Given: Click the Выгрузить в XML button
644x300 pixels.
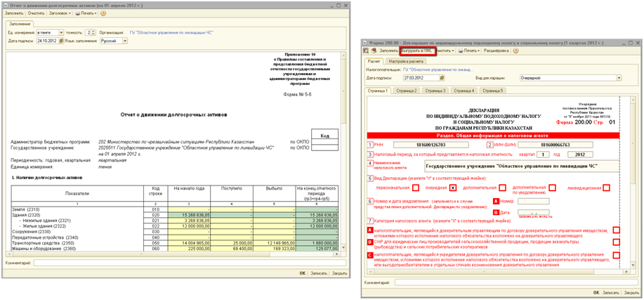Looking at the screenshot, I should click(417, 51).
